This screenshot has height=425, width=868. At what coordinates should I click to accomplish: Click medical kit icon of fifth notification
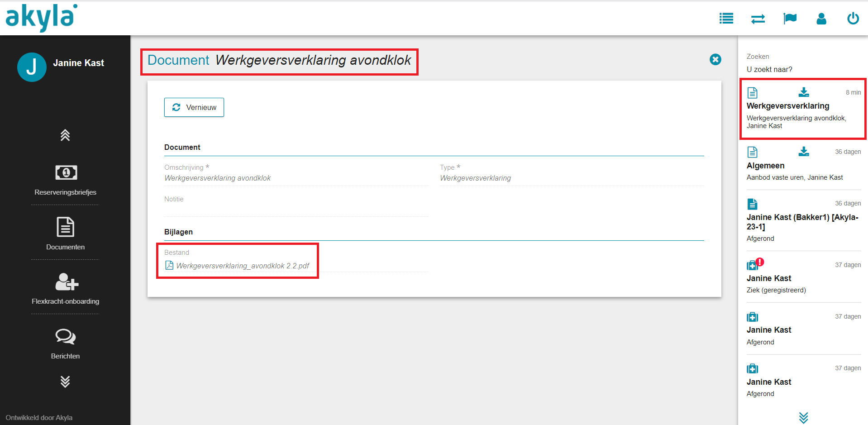tap(752, 317)
